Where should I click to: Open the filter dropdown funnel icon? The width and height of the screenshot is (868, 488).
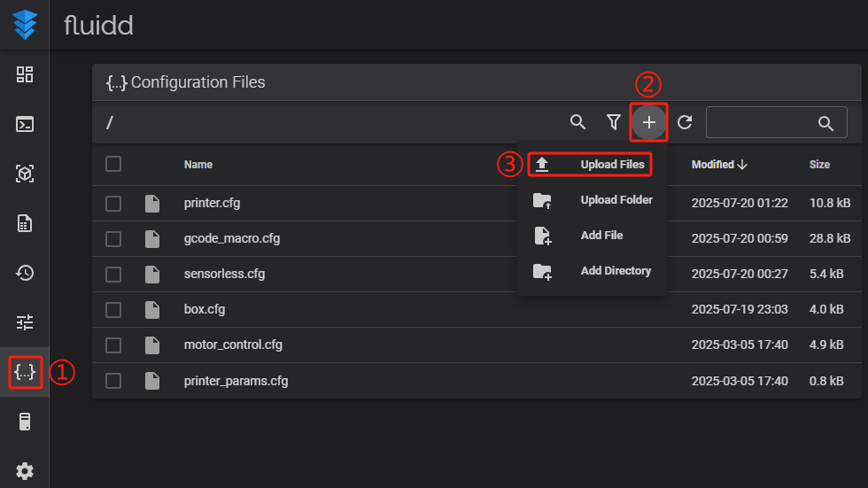pos(613,122)
